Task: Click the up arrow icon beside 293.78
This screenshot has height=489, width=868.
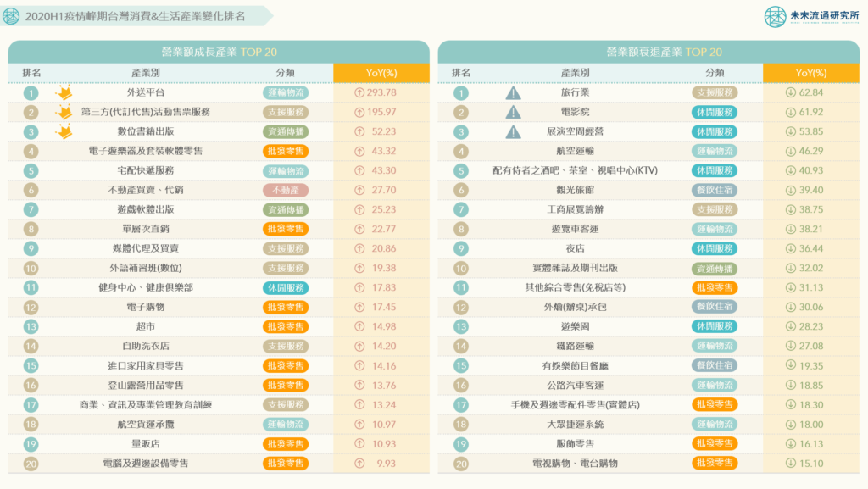Action: coord(359,92)
